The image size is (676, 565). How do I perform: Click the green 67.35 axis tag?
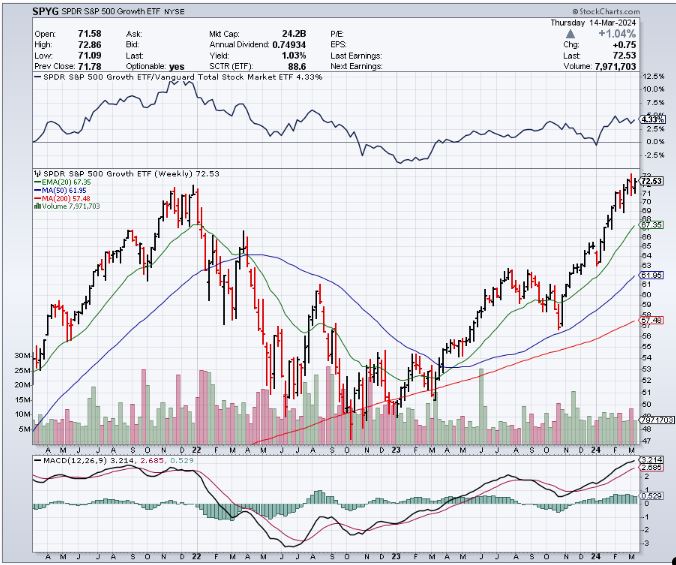pyautogui.click(x=651, y=225)
